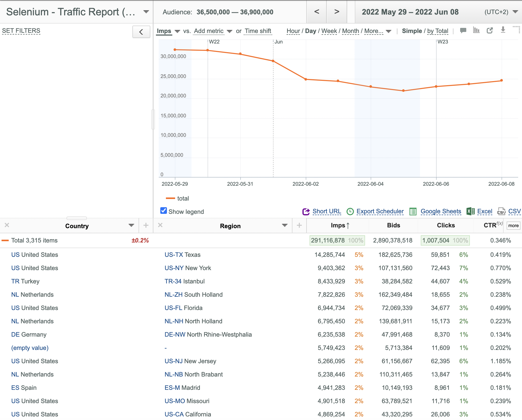Click the open-in-new-window share icon
This screenshot has height=420, width=522.
click(x=490, y=30)
